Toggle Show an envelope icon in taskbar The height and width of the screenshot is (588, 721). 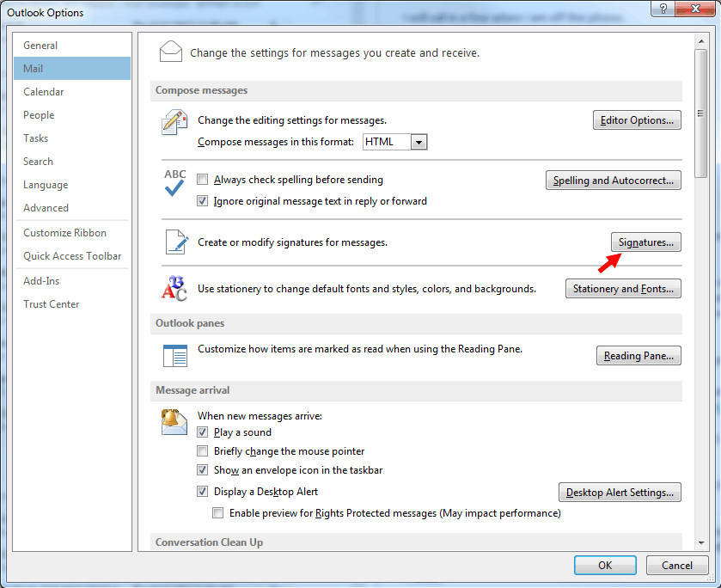(202, 469)
